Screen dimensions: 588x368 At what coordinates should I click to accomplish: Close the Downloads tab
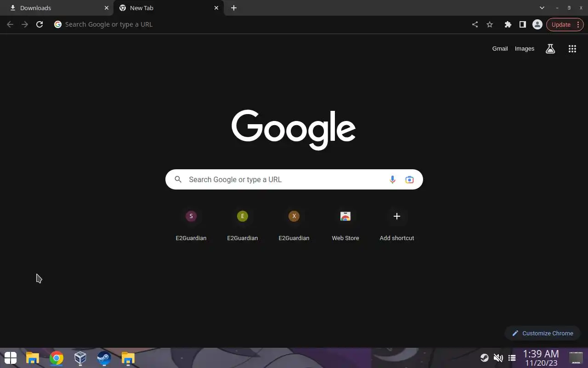point(107,8)
